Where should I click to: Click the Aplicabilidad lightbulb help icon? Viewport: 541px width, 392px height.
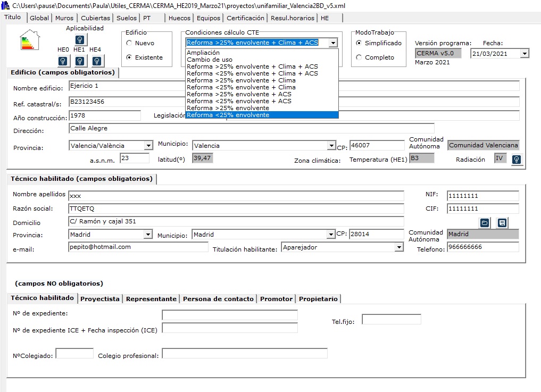pyautogui.click(x=80, y=40)
